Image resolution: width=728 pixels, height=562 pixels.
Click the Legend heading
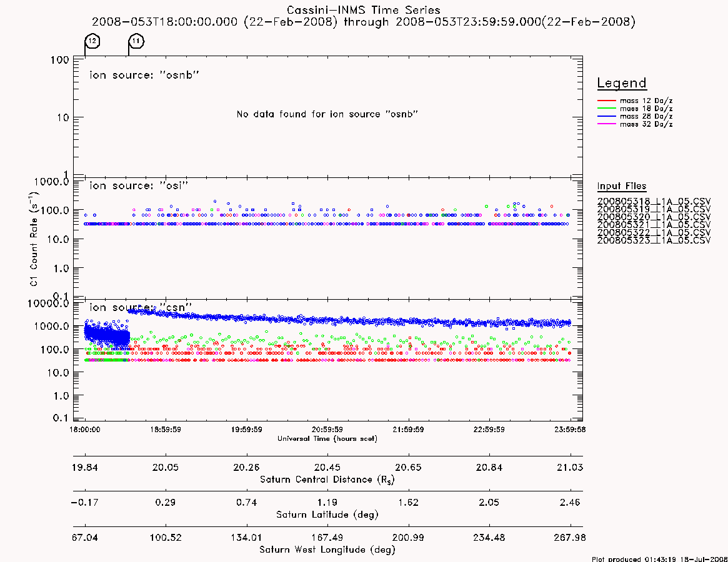[x=622, y=83]
